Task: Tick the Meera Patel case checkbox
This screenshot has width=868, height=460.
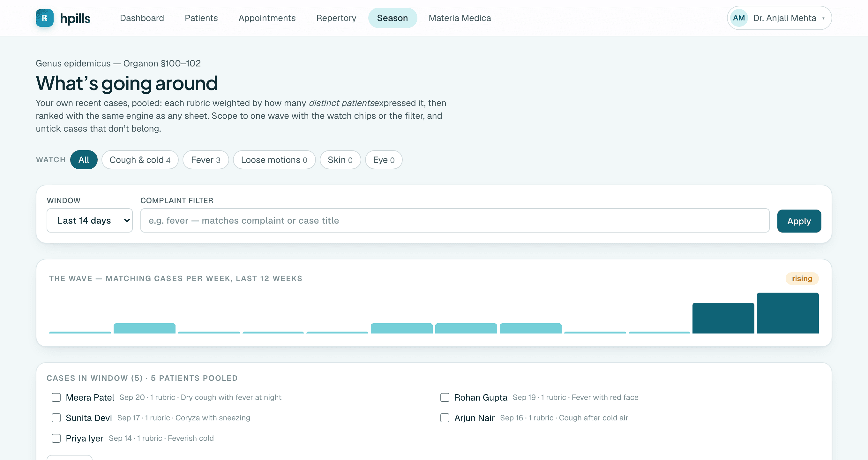Action: [x=56, y=398]
